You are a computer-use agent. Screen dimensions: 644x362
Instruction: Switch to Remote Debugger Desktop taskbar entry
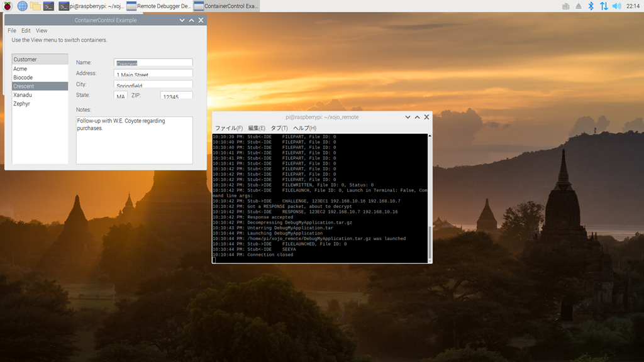pos(158,6)
